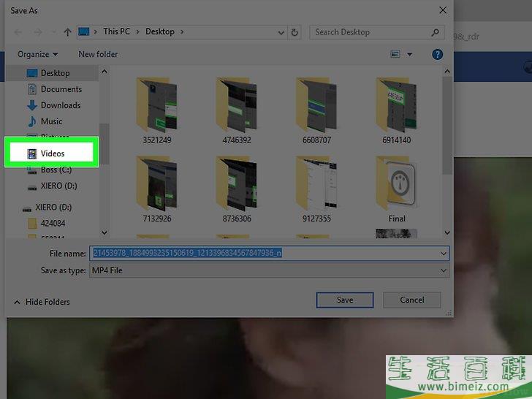Screen dimensions: 532x399
Task: Click the Documents icon in sidebar
Action: click(32, 89)
